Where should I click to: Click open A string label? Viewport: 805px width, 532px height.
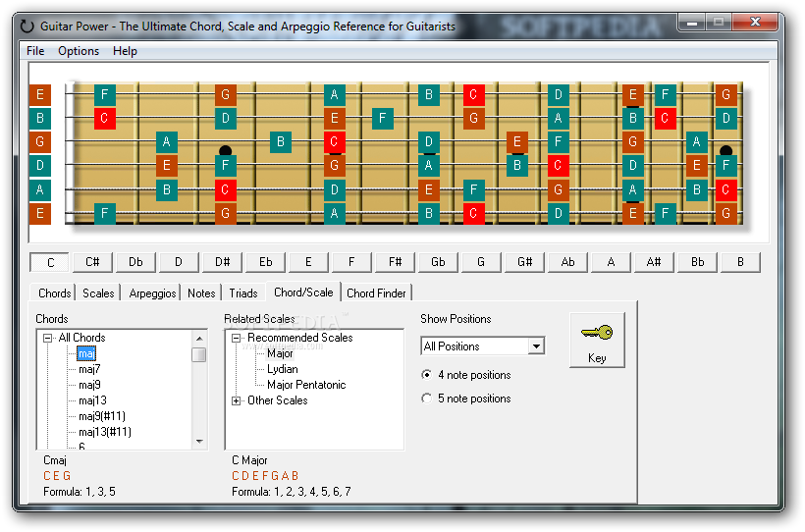click(40, 189)
